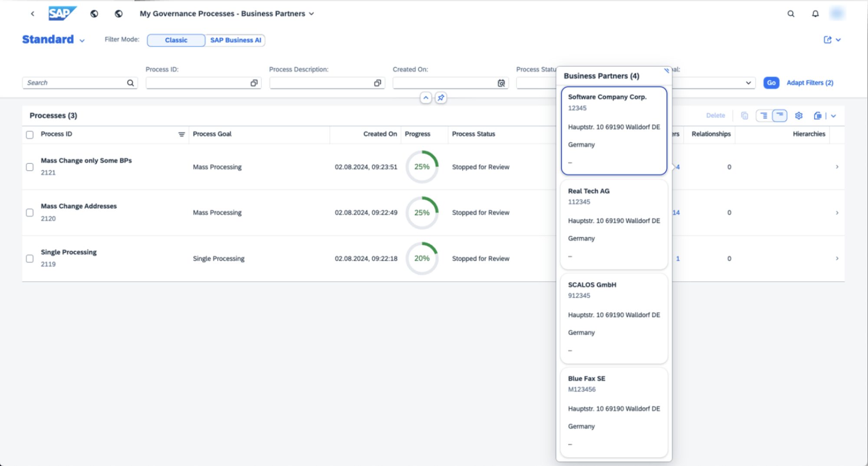Viewport: 868px width, 466px height.
Task: Click the 25% progress ring for row 2120
Action: (x=422, y=213)
